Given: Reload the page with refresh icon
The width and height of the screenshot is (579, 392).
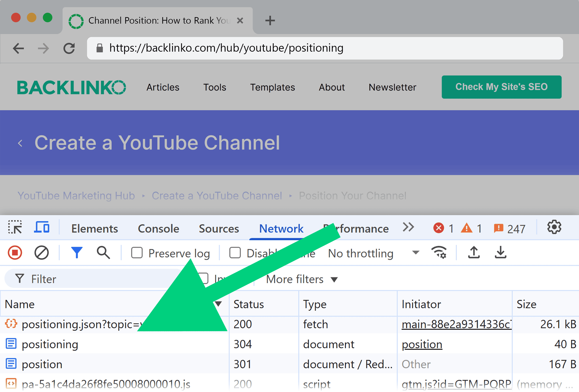Looking at the screenshot, I should pos(69,48).
